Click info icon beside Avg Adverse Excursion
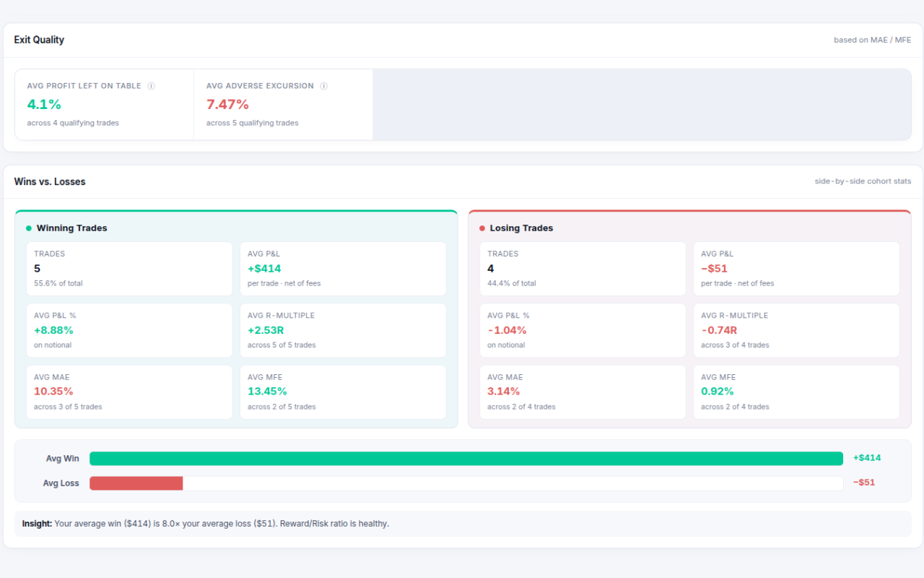Viewport: 924px width, 578px height. 323,86
